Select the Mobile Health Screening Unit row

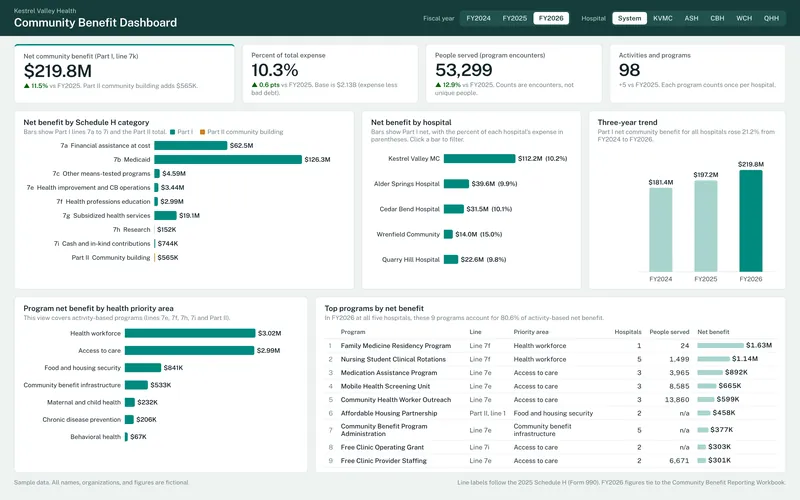[550, 386]
